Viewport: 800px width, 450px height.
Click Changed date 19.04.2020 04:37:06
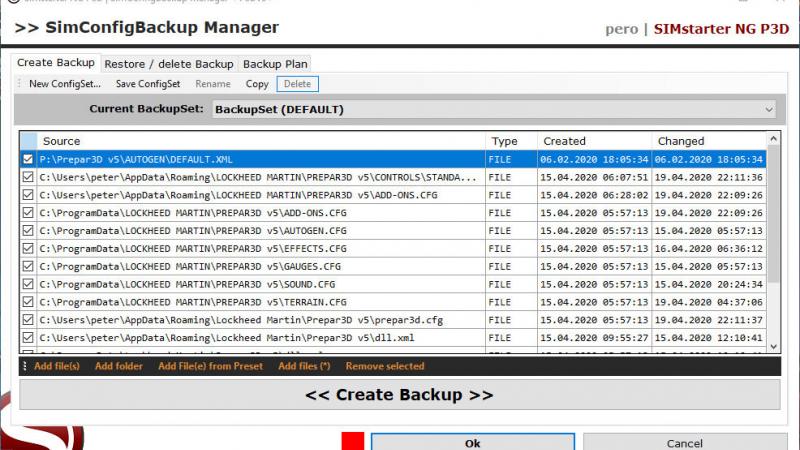pos(709,303)
